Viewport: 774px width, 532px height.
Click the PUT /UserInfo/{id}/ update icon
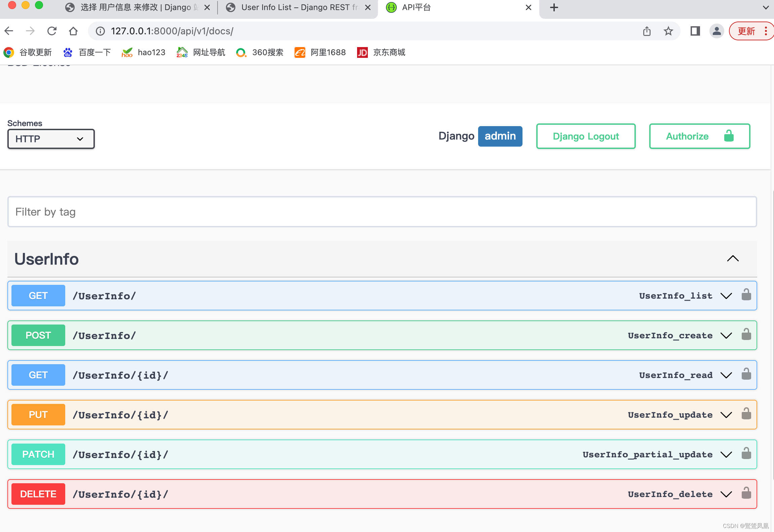[x=728, y=415]
